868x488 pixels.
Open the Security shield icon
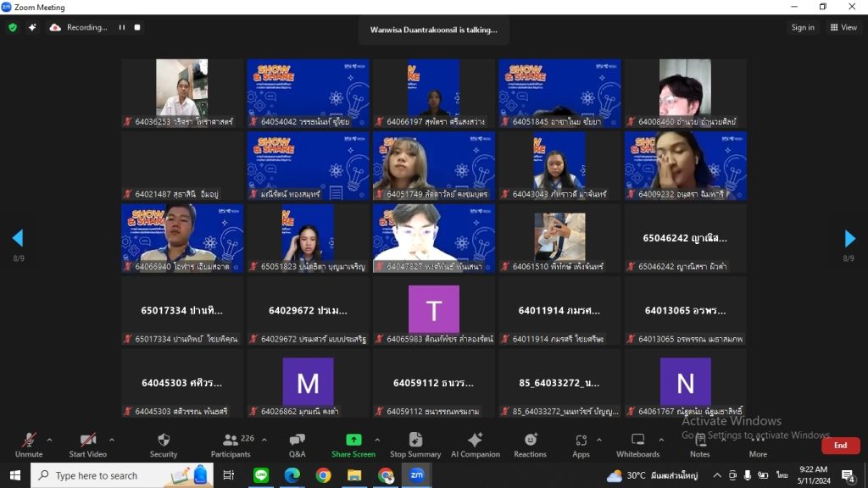(164, 440)
